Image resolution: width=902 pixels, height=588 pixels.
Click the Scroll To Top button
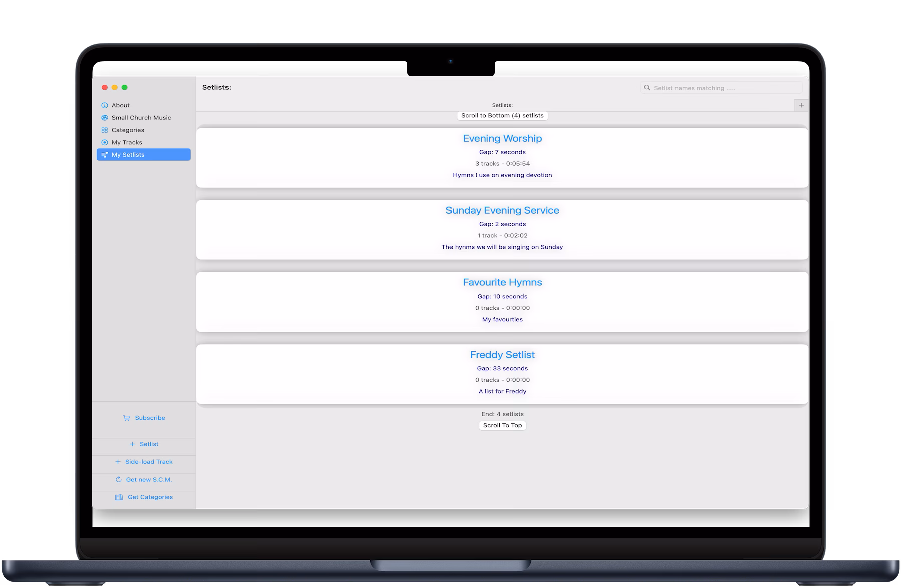click(x=502, y=425)
